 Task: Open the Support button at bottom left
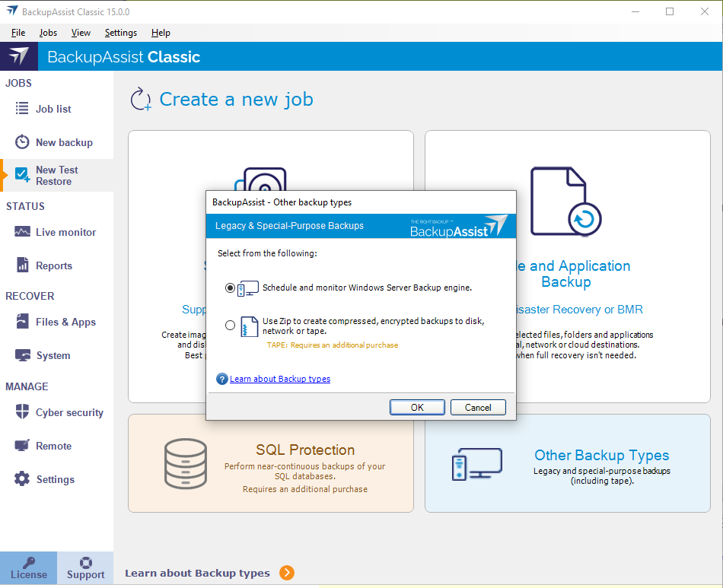(85, 568)
